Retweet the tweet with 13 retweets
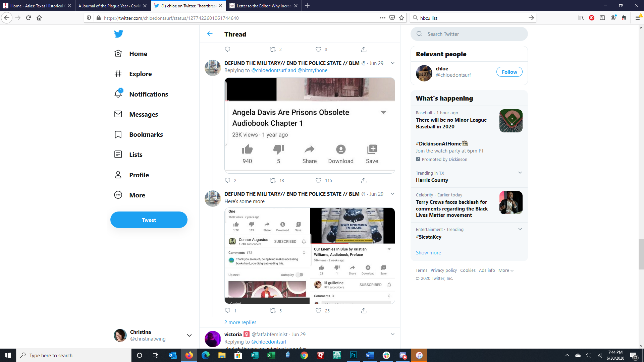Image resolution: width=644 pixels, height=362 pixels. coord(273,180)
